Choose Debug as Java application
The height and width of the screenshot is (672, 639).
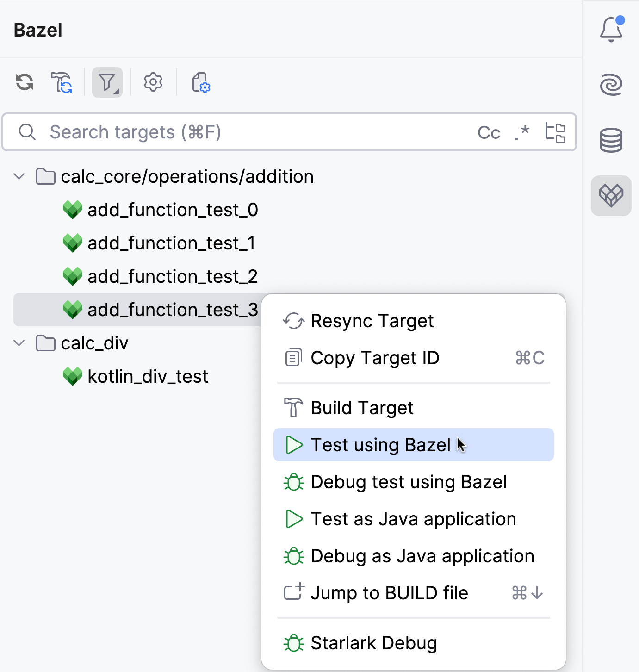[x=414, y=556]
